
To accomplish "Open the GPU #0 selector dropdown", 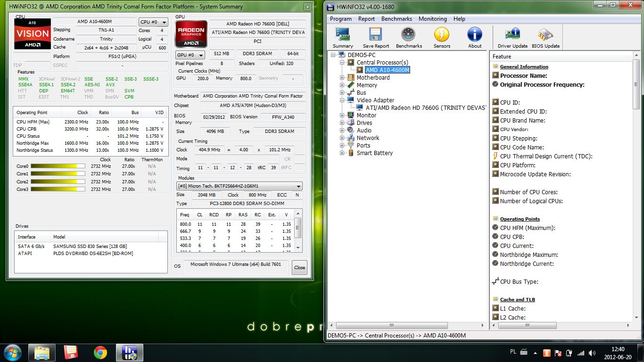I will tap(190, 55).
